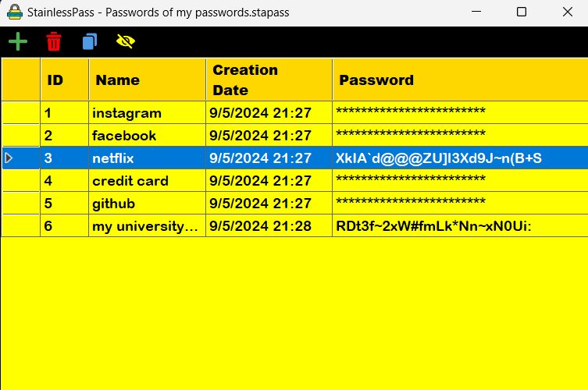This screenshot has width=588, height=390.
Task: Click the creation date of the facebook row
Action: pos(269,135)
